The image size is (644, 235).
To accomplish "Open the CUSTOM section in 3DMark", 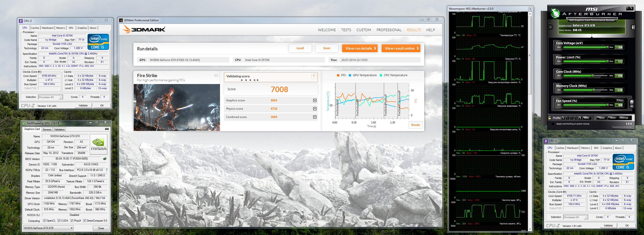I will [x=364, y=30].
